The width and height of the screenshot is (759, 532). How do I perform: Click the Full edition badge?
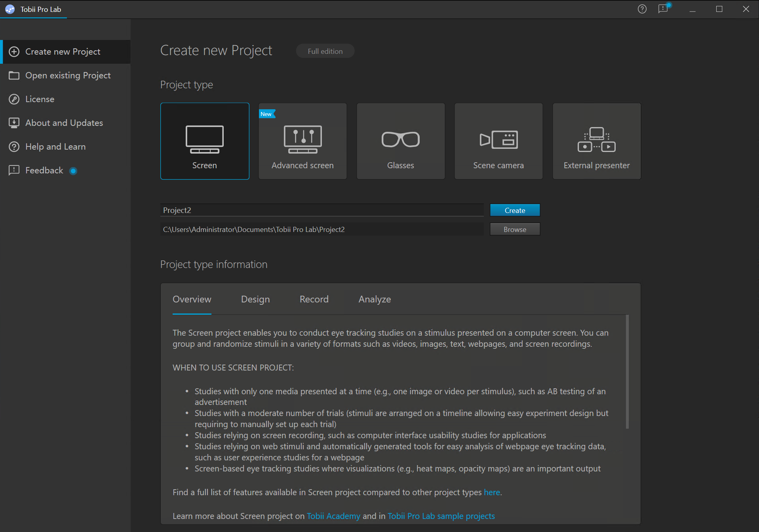pyautogui.click(x=325, y=51)
